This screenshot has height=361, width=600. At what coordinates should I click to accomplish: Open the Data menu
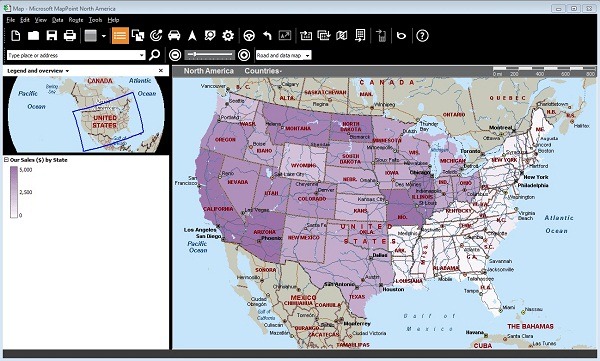pos(57,20)
